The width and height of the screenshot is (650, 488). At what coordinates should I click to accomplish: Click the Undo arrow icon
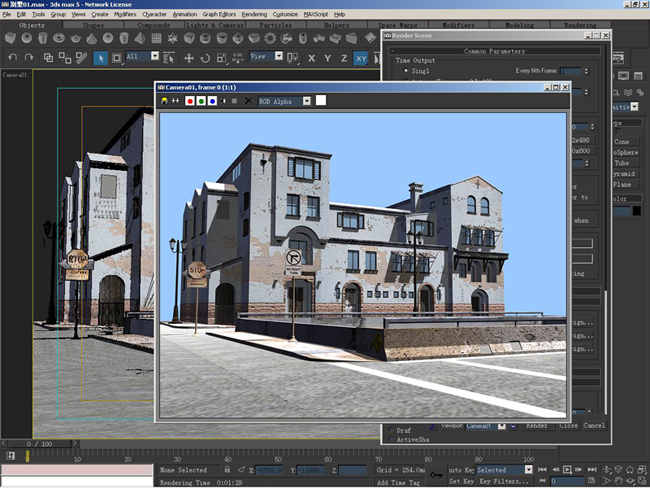(x=12, y=58)
